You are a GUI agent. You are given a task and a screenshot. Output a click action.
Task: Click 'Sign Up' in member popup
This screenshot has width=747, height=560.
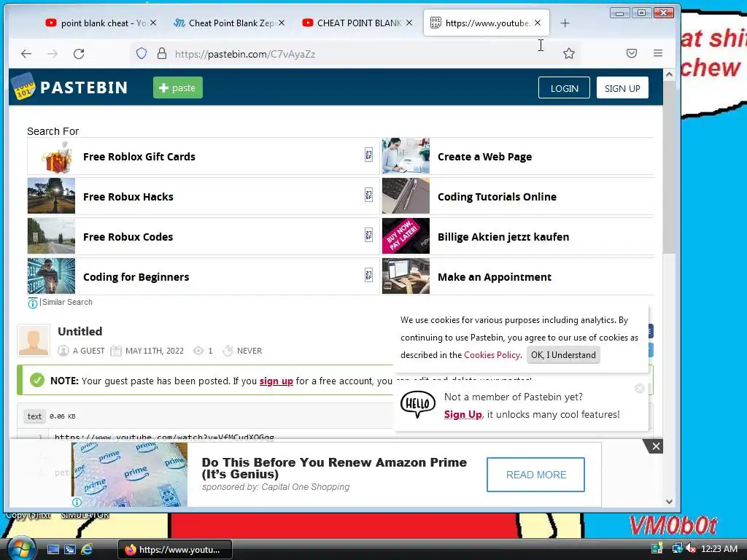(463, 414)
